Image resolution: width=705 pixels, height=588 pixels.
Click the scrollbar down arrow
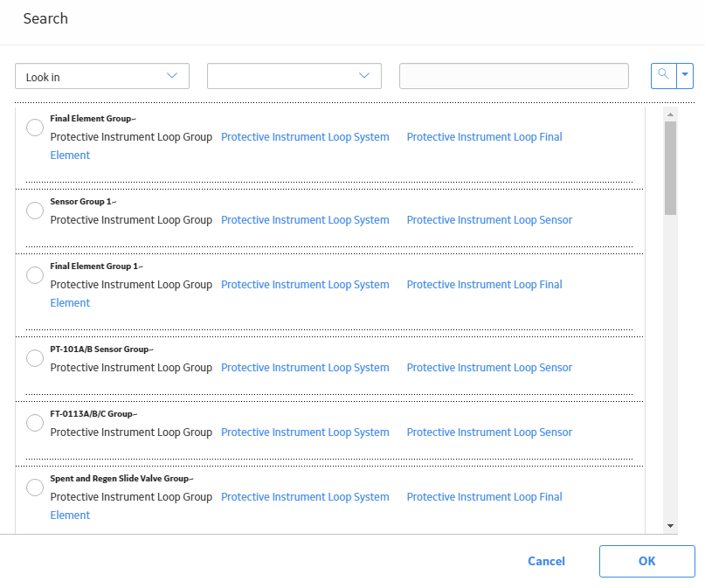(670, 525)
